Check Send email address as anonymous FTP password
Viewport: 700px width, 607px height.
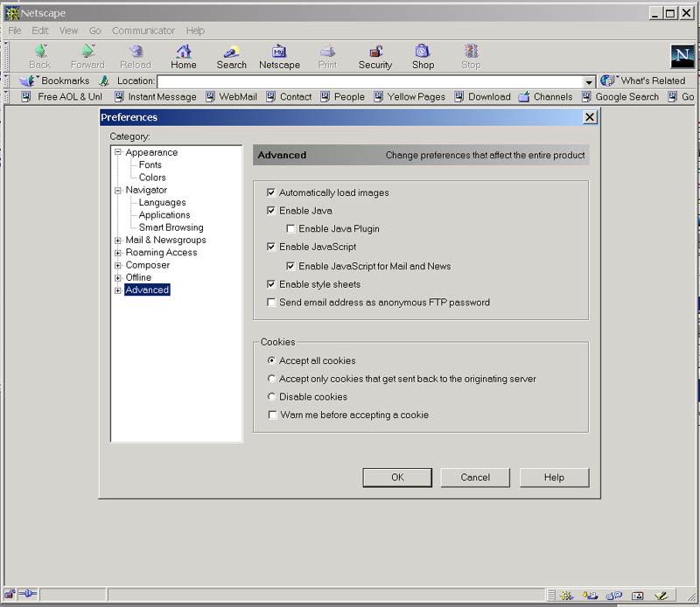tap(271, 302)
